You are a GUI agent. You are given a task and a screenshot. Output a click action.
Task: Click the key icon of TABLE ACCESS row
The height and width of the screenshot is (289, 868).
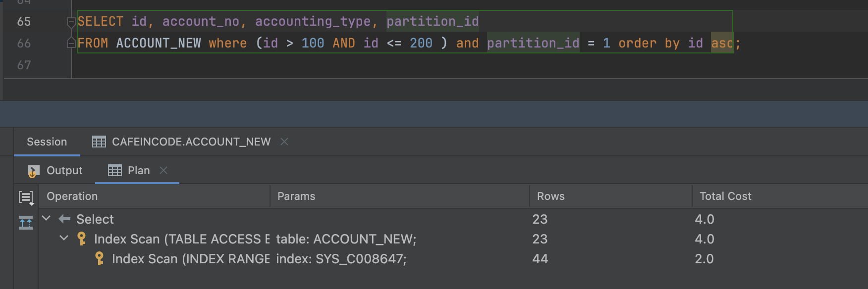(82, 239)
